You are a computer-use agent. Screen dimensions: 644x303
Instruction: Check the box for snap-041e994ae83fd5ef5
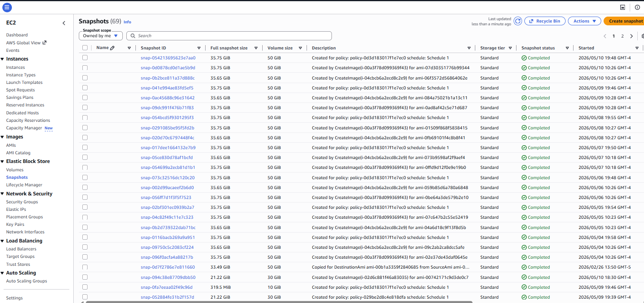point(85,88)
